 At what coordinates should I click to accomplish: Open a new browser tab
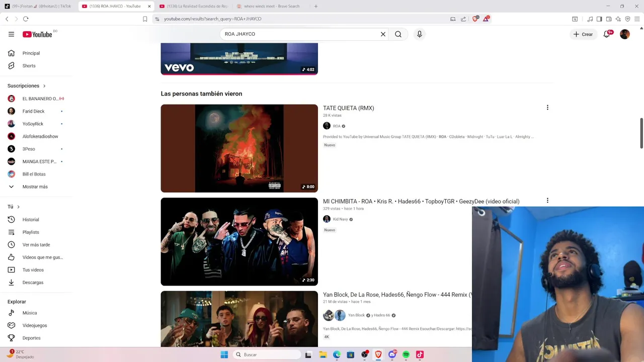click(x=316, y=6)
